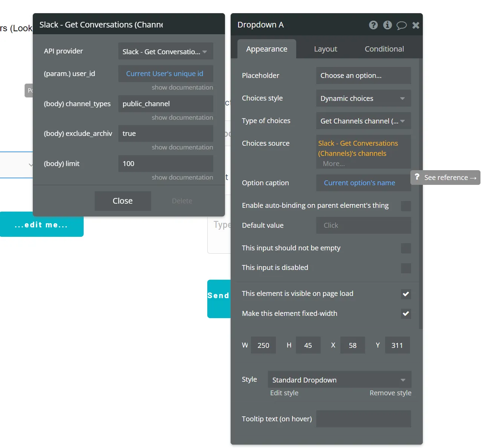Click More... in Choices source
The width and height of the screenshot is (485, 448).
click(334, 164)
